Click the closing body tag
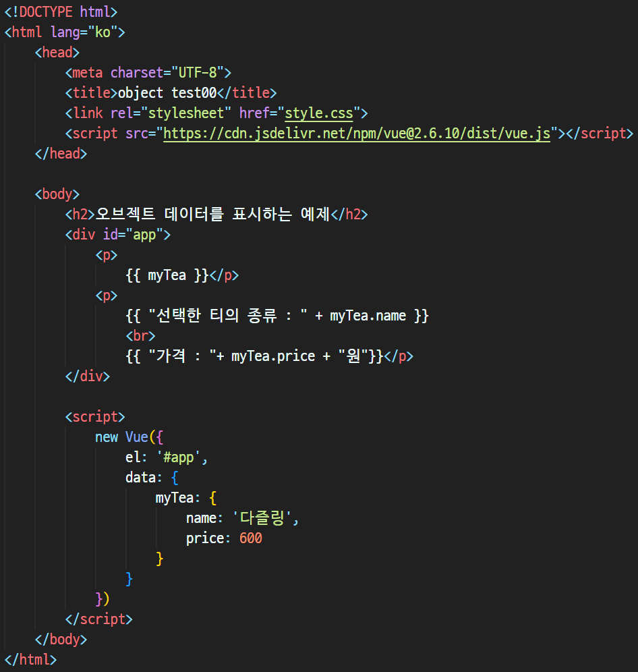The height and width of the screenshot is (672, 638). (x=61, y=640)
